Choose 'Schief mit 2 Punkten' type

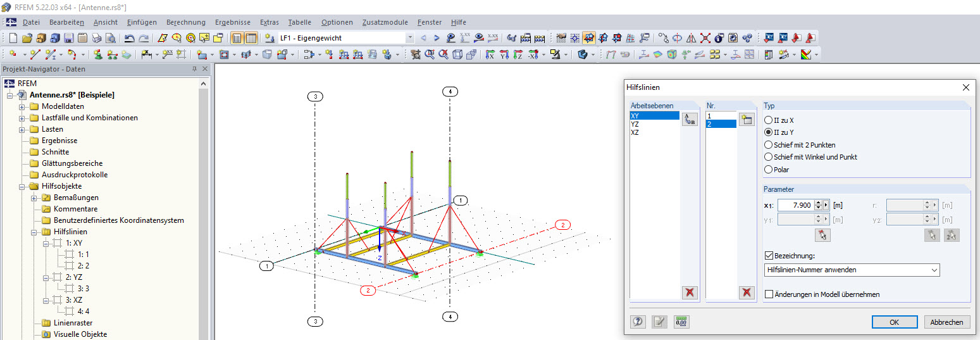[800, 144]
